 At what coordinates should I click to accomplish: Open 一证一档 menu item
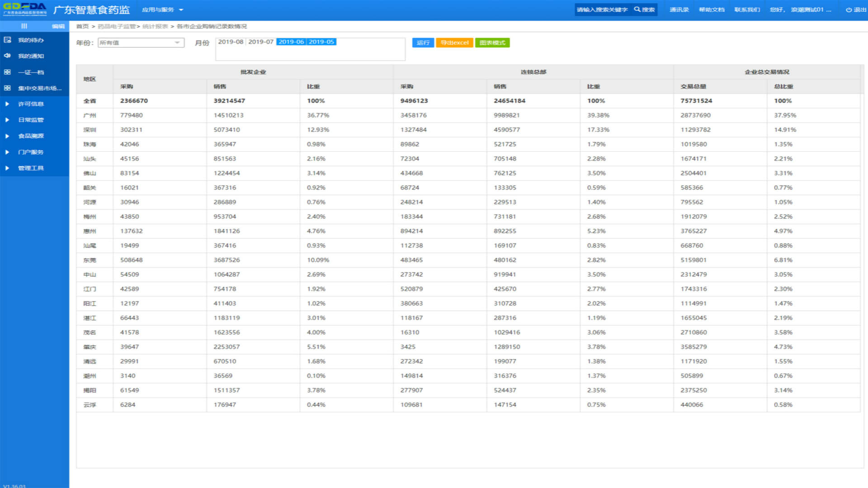pyautogui.click(x=31, y=72)
